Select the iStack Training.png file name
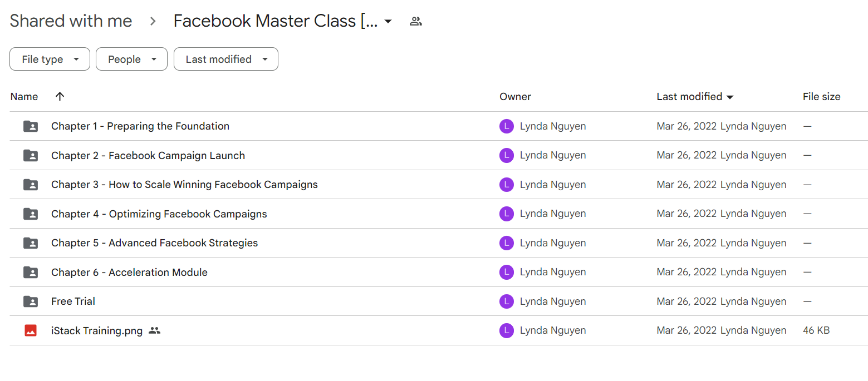 (x=97, y=330)
